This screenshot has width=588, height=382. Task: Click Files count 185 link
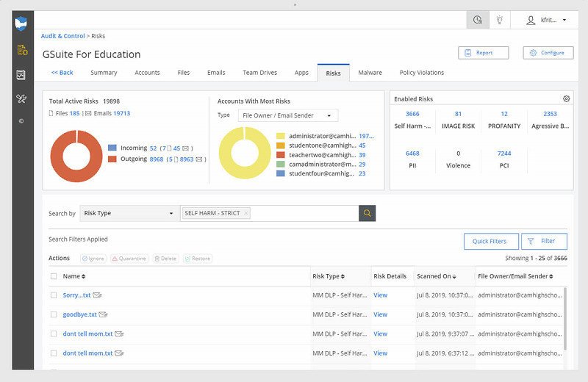(75, 113)
